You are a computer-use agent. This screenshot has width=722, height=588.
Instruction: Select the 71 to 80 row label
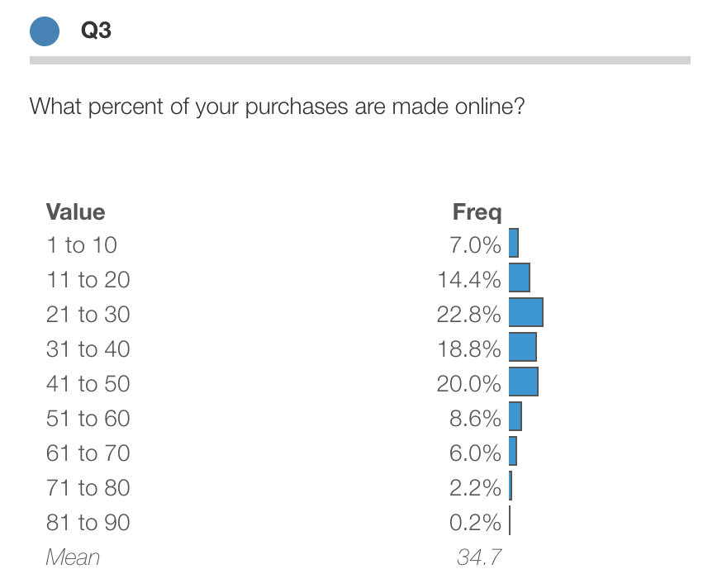88,487
